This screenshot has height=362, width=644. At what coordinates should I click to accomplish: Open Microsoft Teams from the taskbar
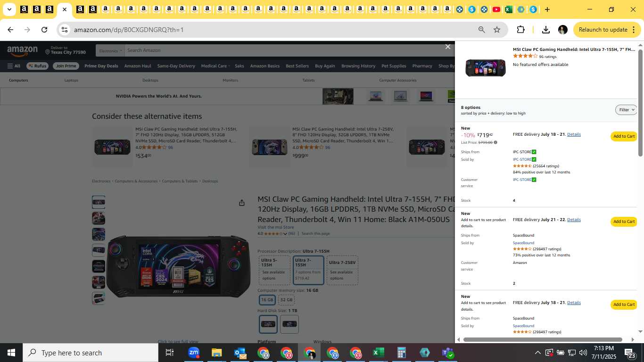tap(447, 353)
